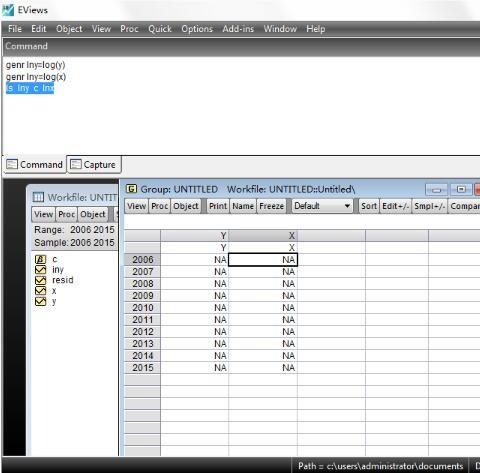Click the EViews application logo icon
The width and height of the screenshot is (480, 473).
(8, 10)
